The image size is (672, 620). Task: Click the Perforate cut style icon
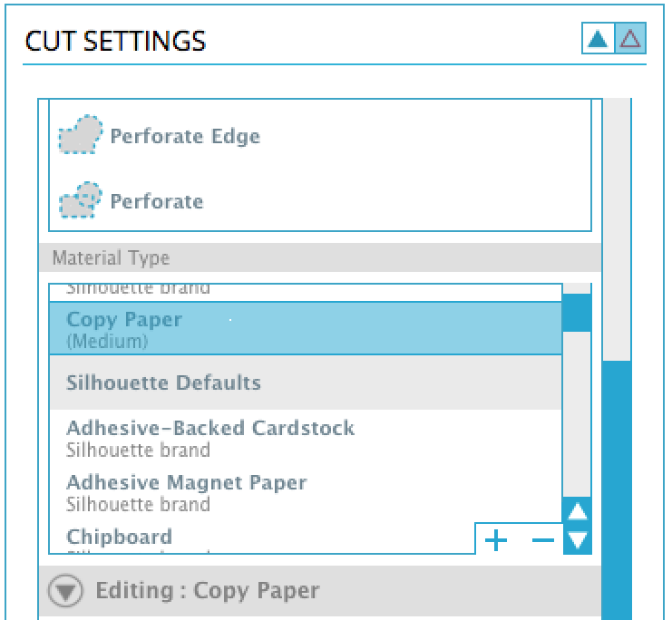pyautogui.click(x=81, y=200)
